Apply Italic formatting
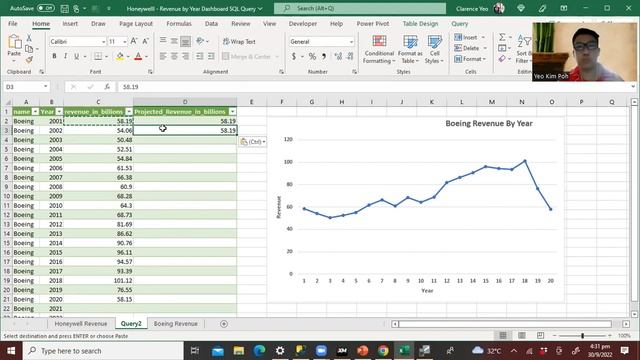 coord(65,56)
